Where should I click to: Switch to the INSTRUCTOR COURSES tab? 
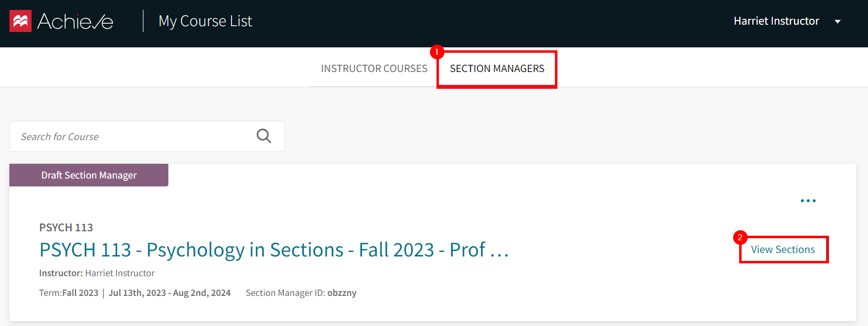[x=374, y=68]
